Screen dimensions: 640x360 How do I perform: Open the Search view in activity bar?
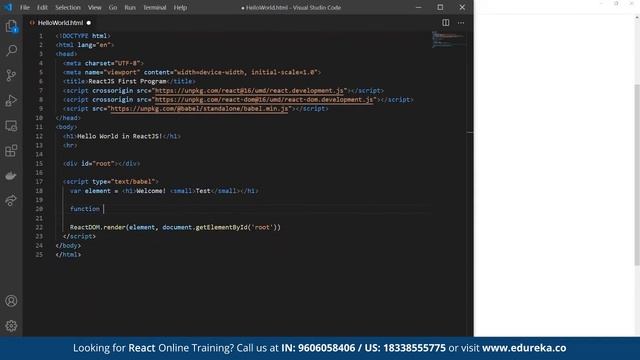point(11,51)
